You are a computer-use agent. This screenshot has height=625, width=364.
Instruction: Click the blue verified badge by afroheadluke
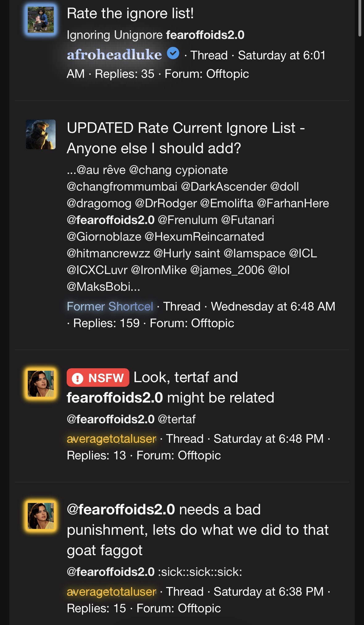click(x=173, y=53)
